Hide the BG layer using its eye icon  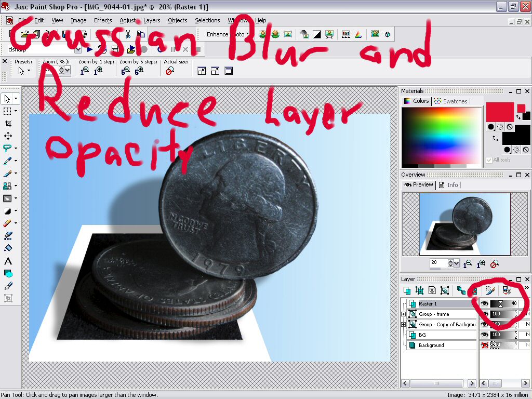tap(485, 335)
